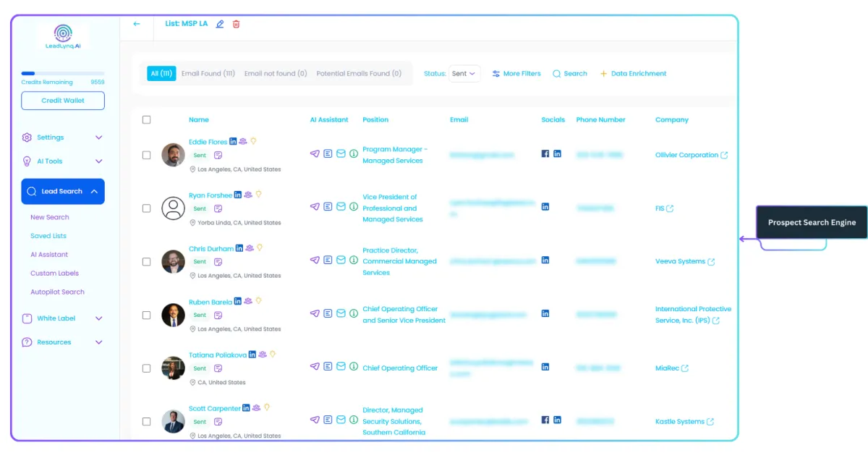The image size is (868, 453).
Task: Click the Facebook icon in Eddie Flores' Socials column
Action: (x=545, y=153)
